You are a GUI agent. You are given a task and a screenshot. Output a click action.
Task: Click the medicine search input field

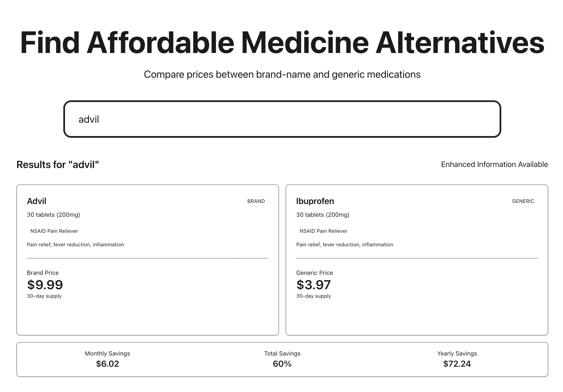point(282,119)
